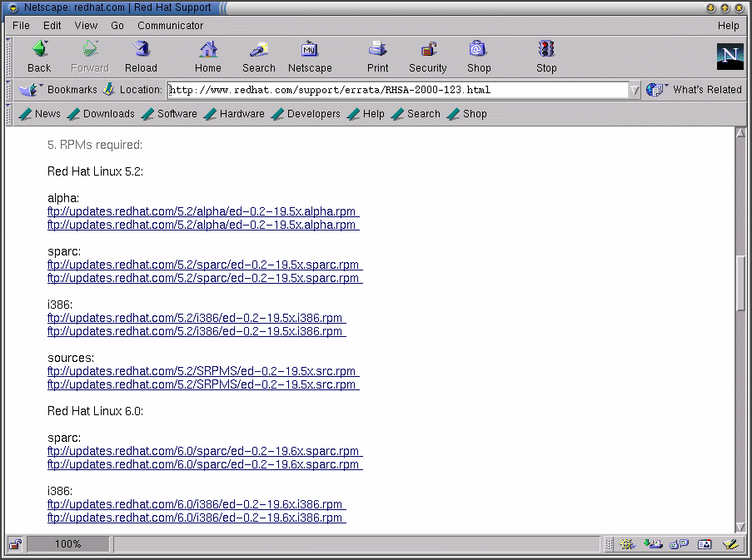
Task: Open the Edit menu
Action: (x=52, y=26)
